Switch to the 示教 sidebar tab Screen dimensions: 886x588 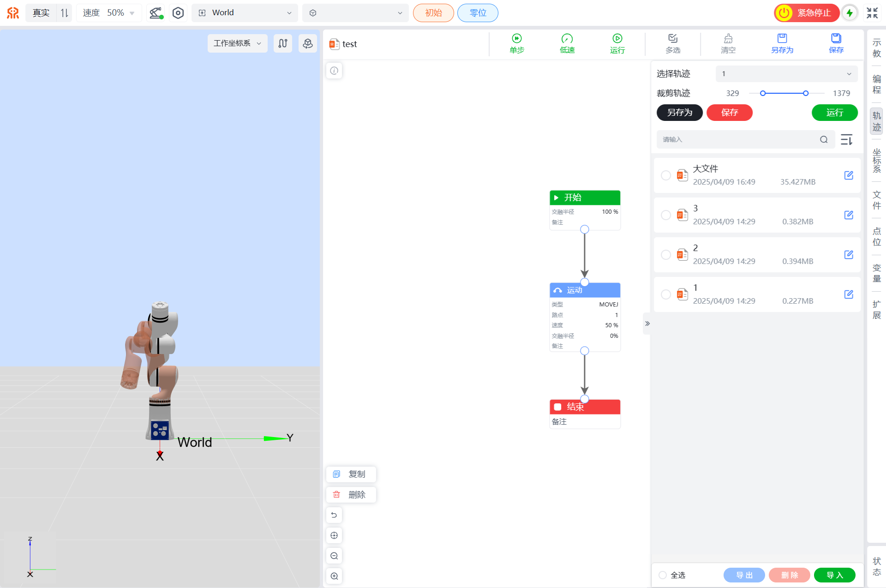(876, 48)
